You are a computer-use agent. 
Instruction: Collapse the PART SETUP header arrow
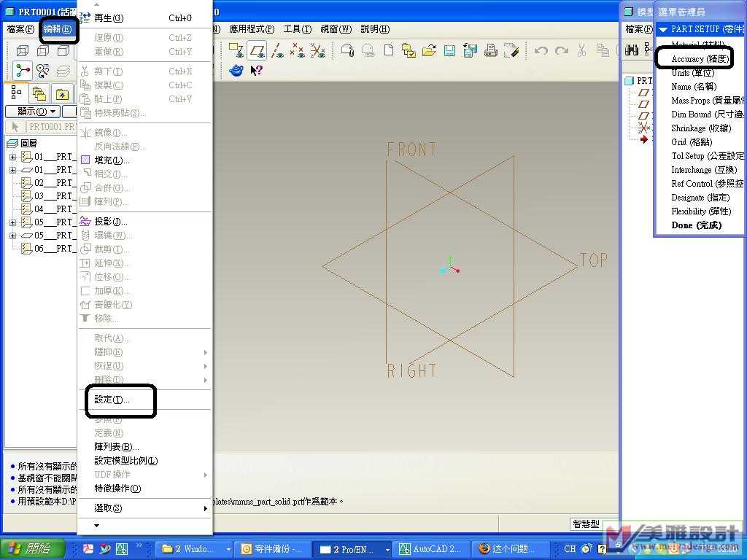(662, 29)
